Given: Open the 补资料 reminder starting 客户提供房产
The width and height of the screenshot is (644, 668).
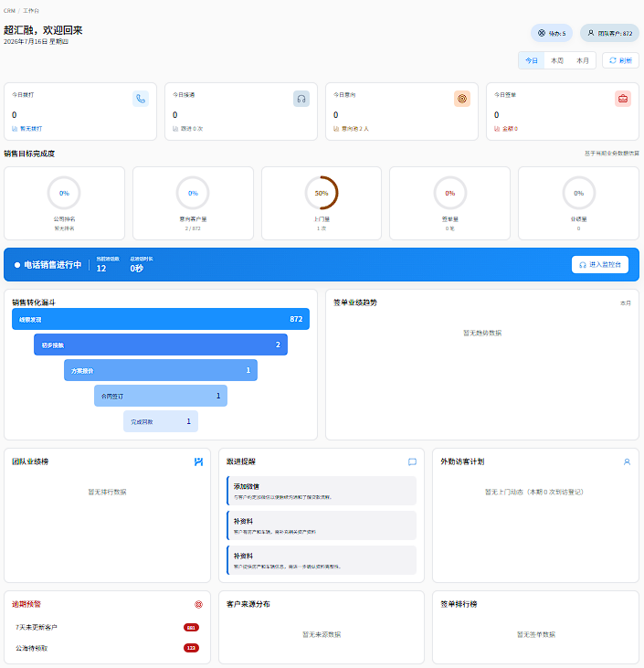Looking at the screenshot, I should (x=322, y=560).
